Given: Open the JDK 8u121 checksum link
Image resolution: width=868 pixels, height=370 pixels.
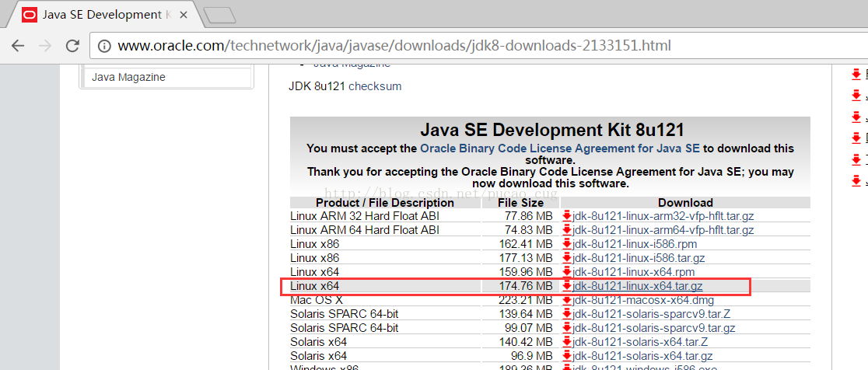Looking at the screenshot, I should pos(375,86).
